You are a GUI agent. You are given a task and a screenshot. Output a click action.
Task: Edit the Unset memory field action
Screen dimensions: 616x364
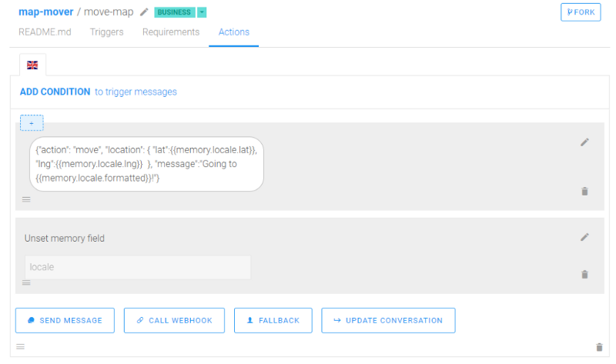click(x=584, y=237)
